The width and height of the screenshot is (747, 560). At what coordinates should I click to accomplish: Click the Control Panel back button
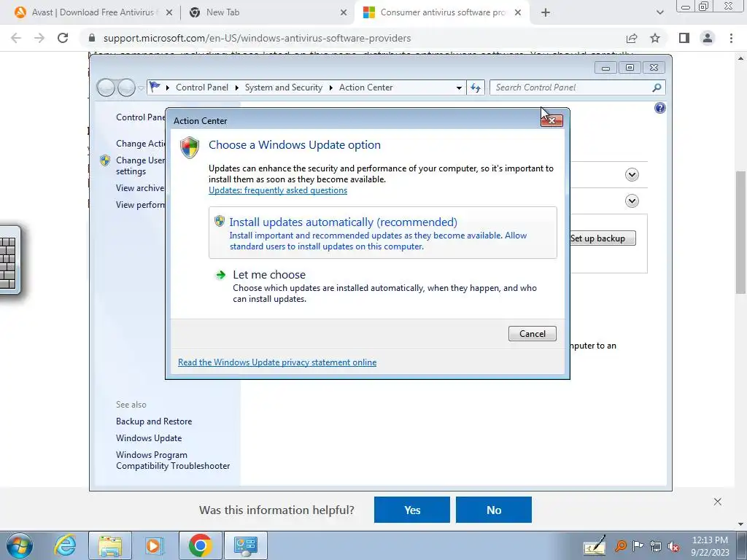coord(106,87)
